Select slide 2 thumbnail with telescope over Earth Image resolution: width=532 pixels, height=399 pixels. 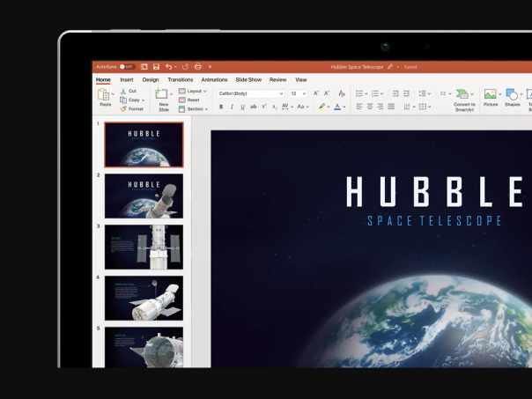[x=144, y=196]
